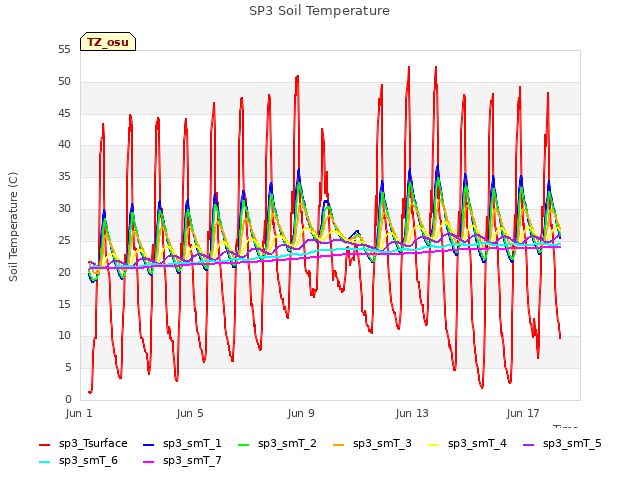This screenshot has height=480, width=640.
Task: Toggle the sp3_Tsurface legend entry
Action: 83,444
